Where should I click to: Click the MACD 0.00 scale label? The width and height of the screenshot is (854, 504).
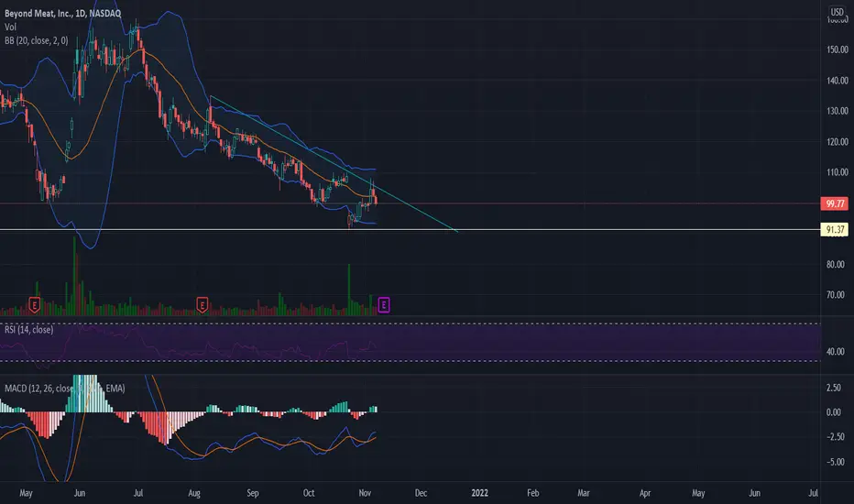pyautogui.click(x=834, y=412)
